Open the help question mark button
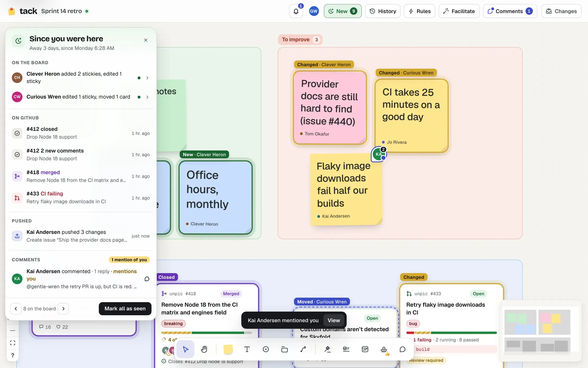 coord(13,355)
